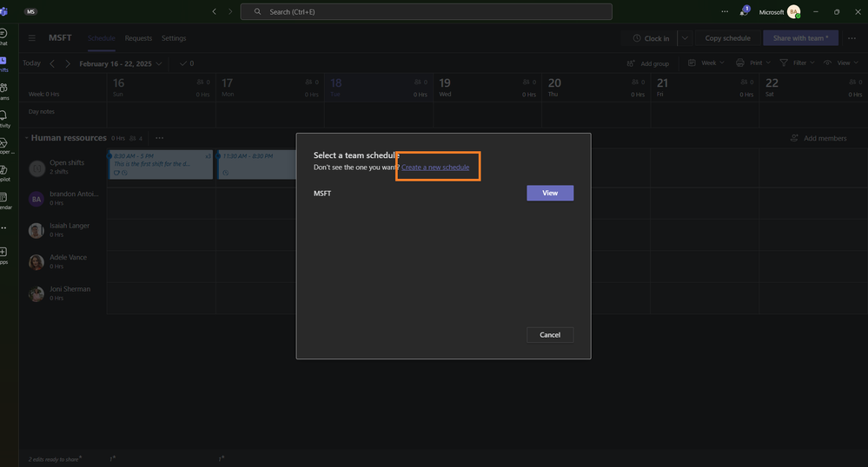The height and width of the screenshot is (467, 868).
Task: Select day 22 Saturday header
Action: tap(813, 88)
